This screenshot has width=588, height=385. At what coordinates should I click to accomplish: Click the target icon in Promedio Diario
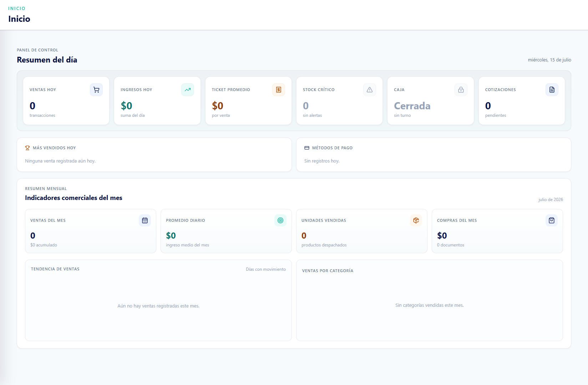280,220
